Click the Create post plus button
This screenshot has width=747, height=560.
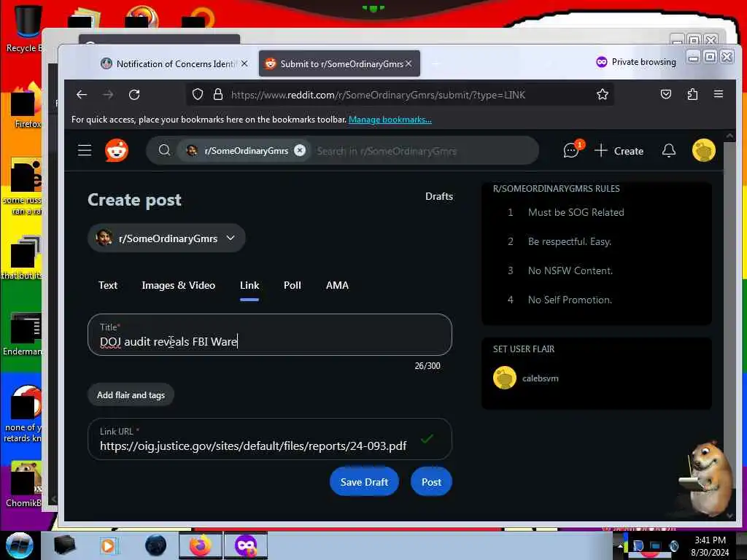tap(619, 151)
